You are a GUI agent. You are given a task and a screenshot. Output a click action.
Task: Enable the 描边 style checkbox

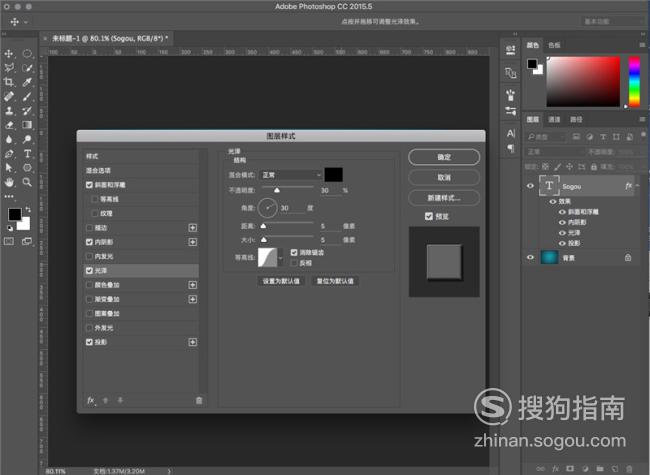tap(89, 228)
